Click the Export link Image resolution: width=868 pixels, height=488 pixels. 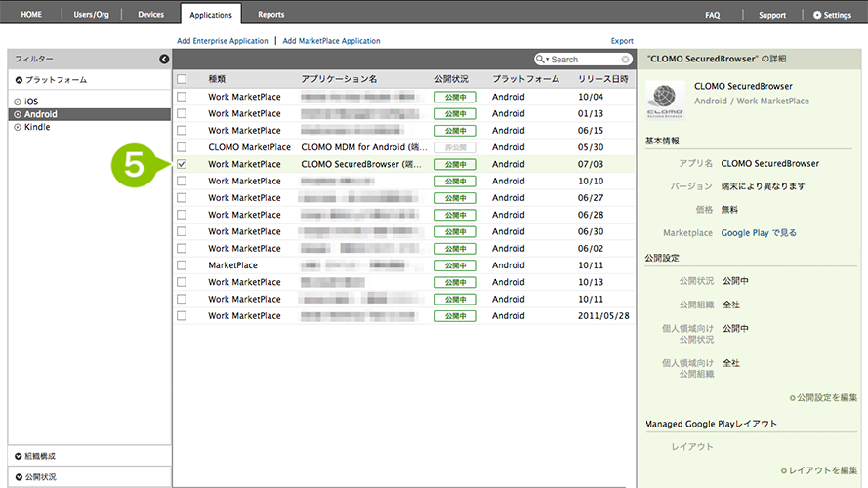click(622, 41)
